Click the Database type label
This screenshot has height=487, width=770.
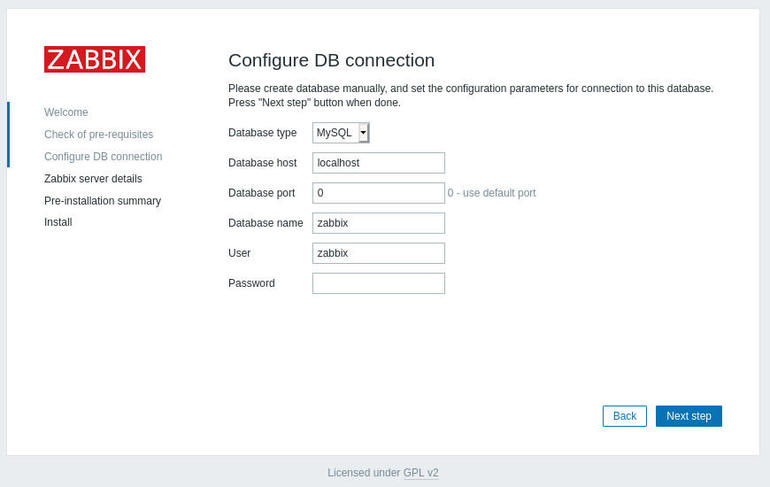pos(262,133)
